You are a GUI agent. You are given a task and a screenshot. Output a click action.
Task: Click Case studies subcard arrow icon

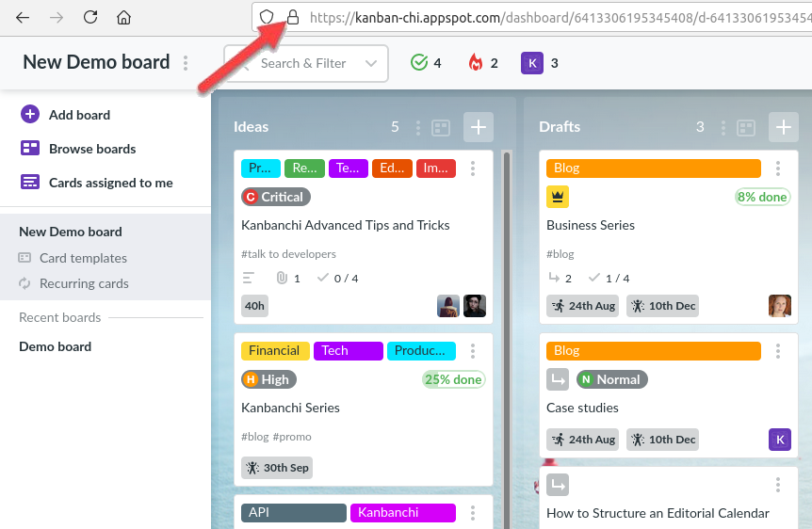point(558,379)
